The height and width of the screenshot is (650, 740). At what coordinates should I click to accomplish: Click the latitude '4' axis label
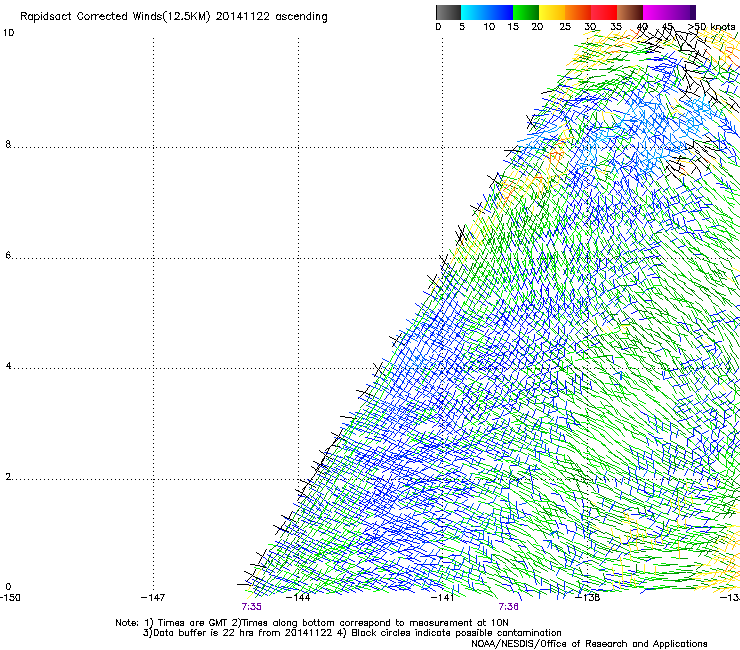coord(8,366)
